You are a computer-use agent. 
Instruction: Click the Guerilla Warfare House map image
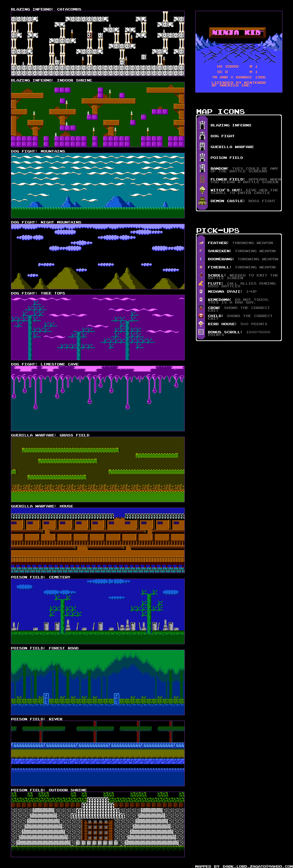(x=98, y=540)
